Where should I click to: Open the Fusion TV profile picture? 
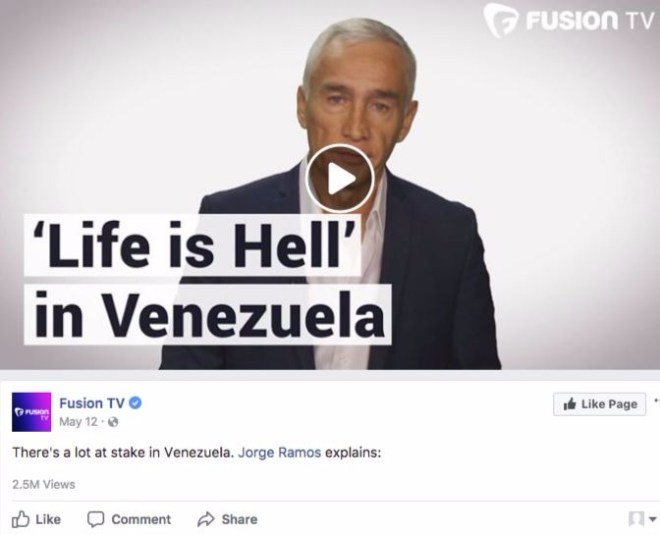tap(31, 412)
